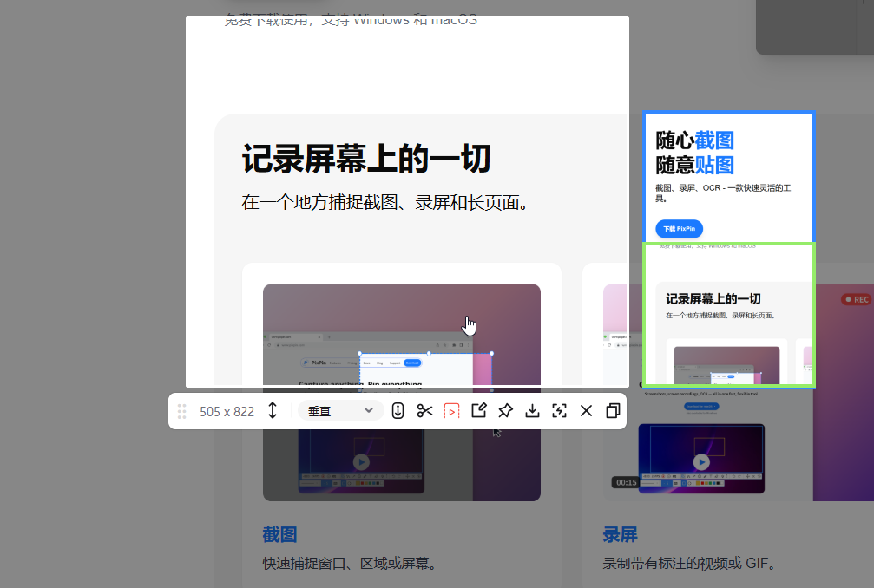Image resolution: width=874 pixels, height=588 pixels.
Task: Click the auto-scroll capture icon
Action: point(398,410)
